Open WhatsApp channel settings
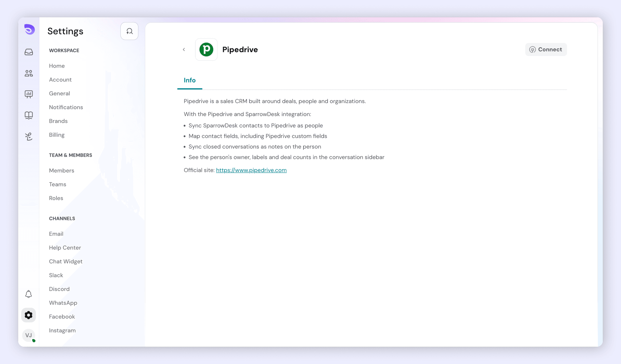 [63, 303]
